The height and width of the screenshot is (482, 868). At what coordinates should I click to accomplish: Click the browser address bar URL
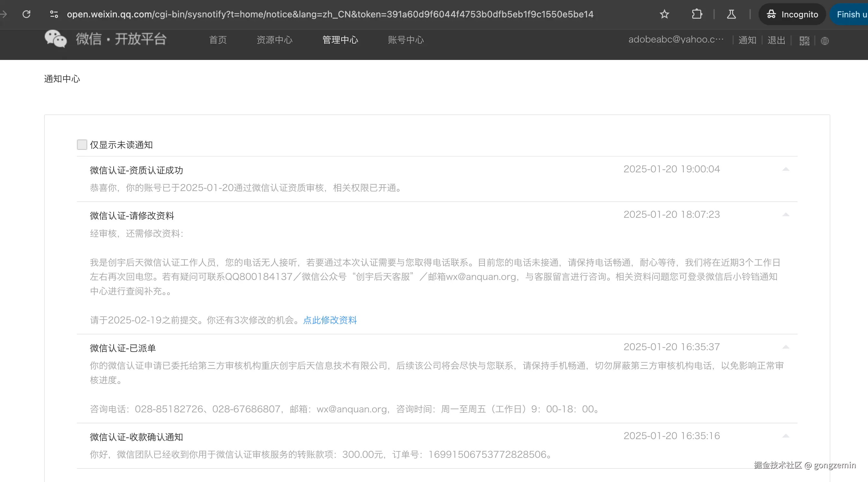[x=330, y=14]
